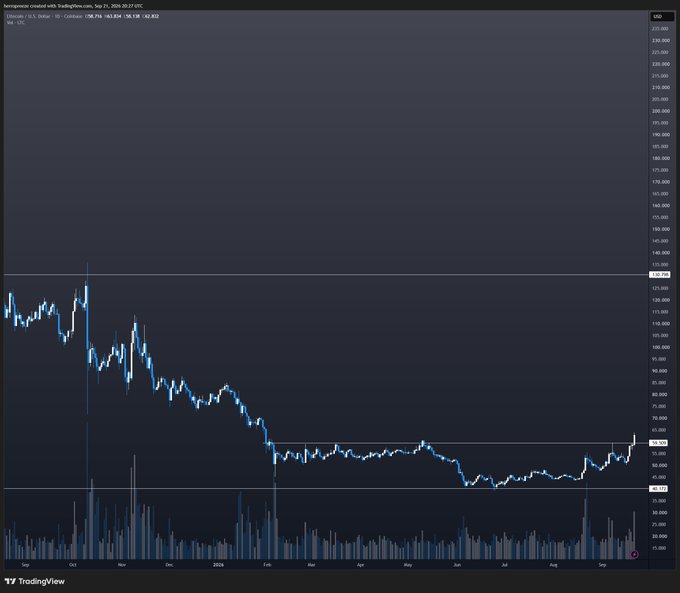Click the Nov label on the time axis
680x593 pixels.
click(x=122, y=565)
